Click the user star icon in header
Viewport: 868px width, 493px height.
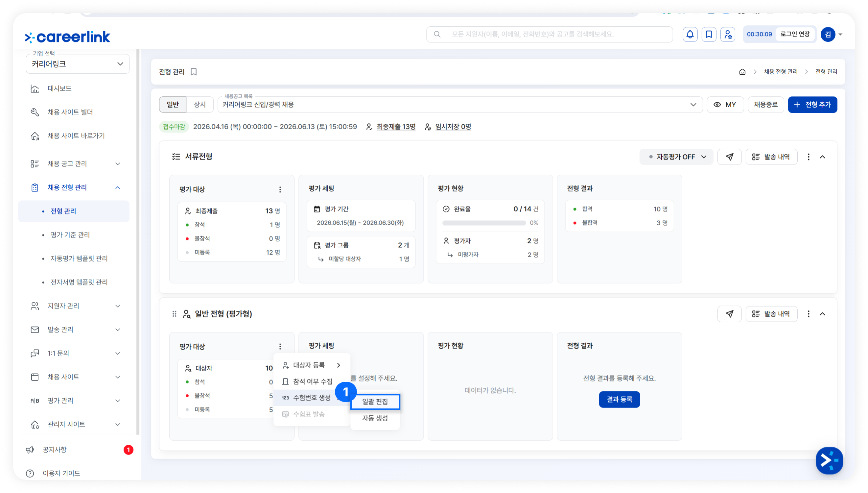728,34
